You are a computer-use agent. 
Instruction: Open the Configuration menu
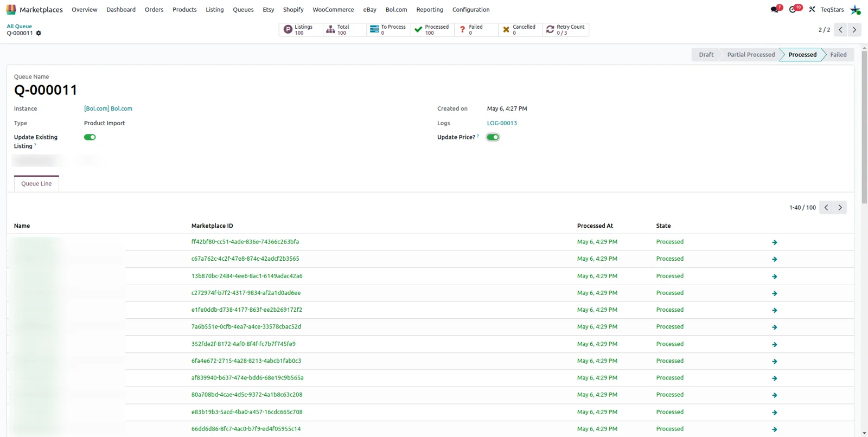[x=471, y=10]
